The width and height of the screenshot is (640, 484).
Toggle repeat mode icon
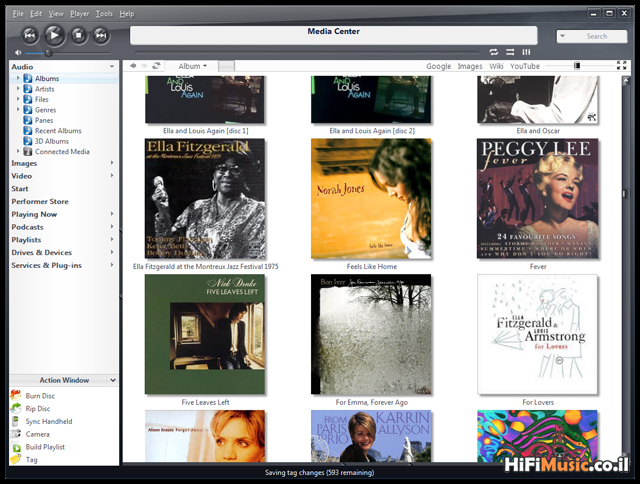[494, 52]
